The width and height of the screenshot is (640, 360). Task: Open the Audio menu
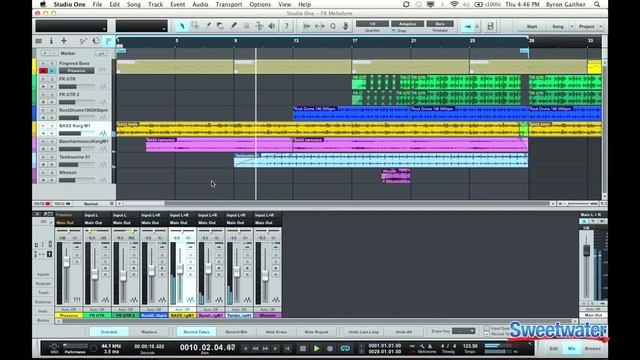click(x=200, y=4)
